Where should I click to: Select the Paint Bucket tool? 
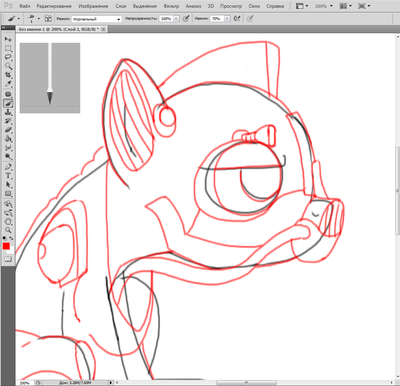(8, 139)
